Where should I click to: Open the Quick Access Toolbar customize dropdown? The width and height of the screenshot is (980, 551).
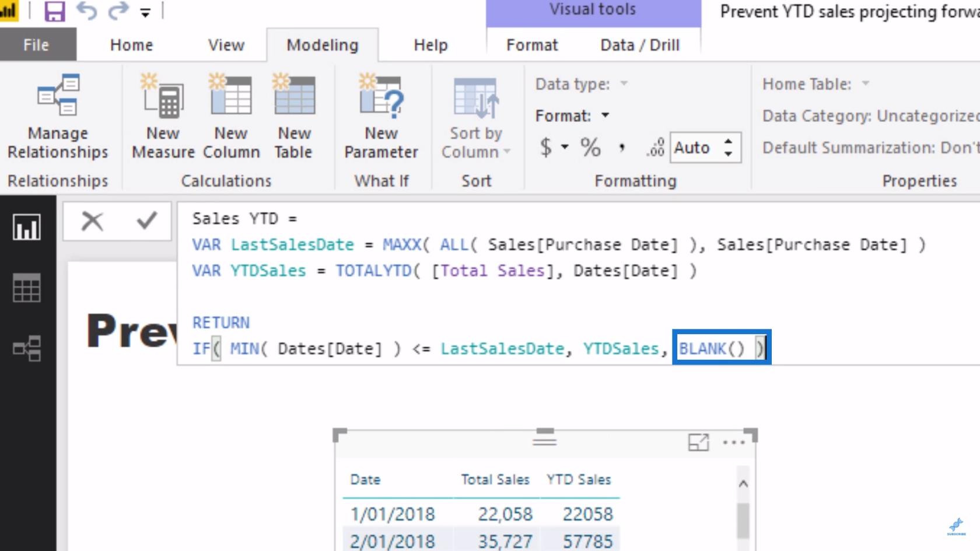(145, 12)
